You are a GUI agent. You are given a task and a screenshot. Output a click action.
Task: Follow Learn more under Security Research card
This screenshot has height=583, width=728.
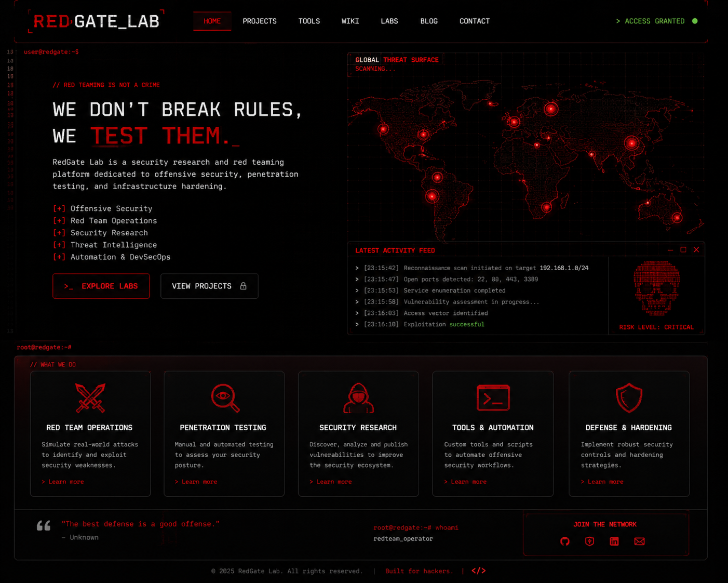pyautogui.click(x=331, y=482)
